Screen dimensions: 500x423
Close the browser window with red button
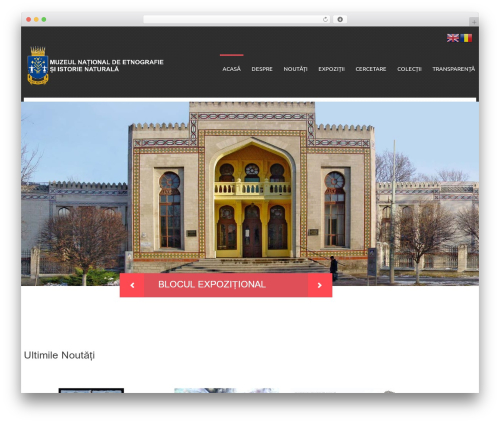click(x=29, y=19)
